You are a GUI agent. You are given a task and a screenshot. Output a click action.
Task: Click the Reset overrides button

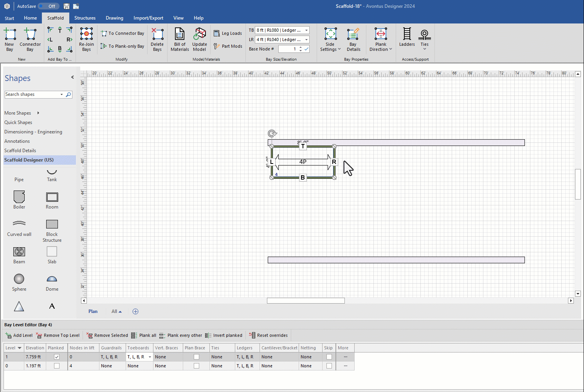[269, 335]
